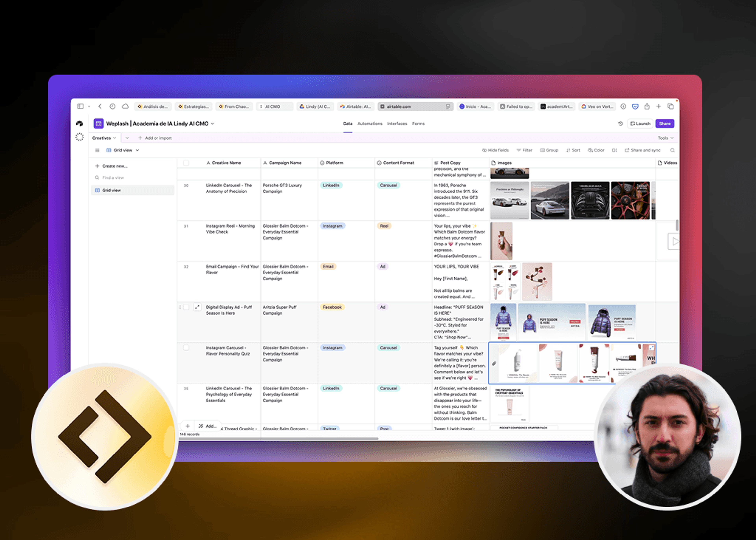Click the browser share icon
756x540 pixels.
pos(647,106)
